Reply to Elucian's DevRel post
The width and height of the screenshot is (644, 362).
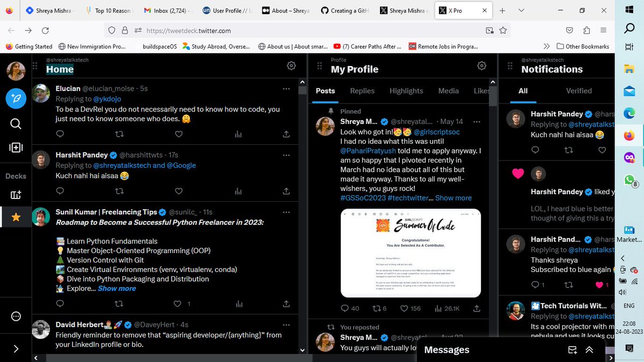click(x=60, y=134)
